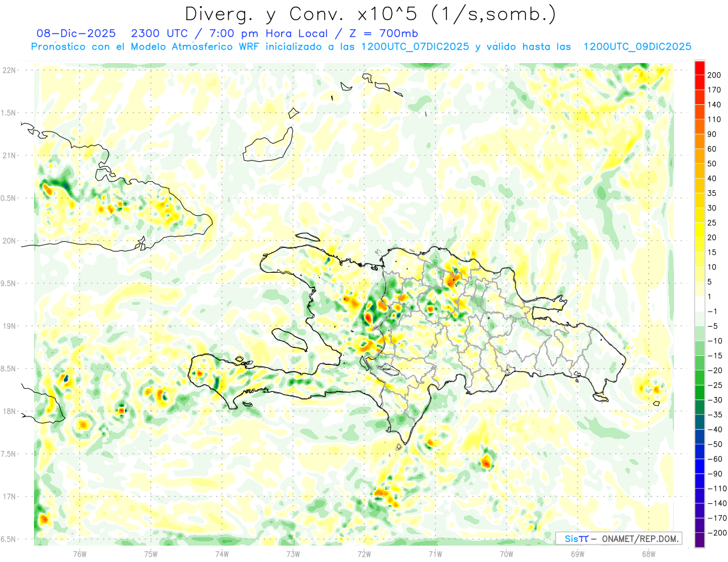Click the dark red top colorbar segment
Image resolution: width=728 pixels, height=562 pixels.
click(x=699, y=68)
